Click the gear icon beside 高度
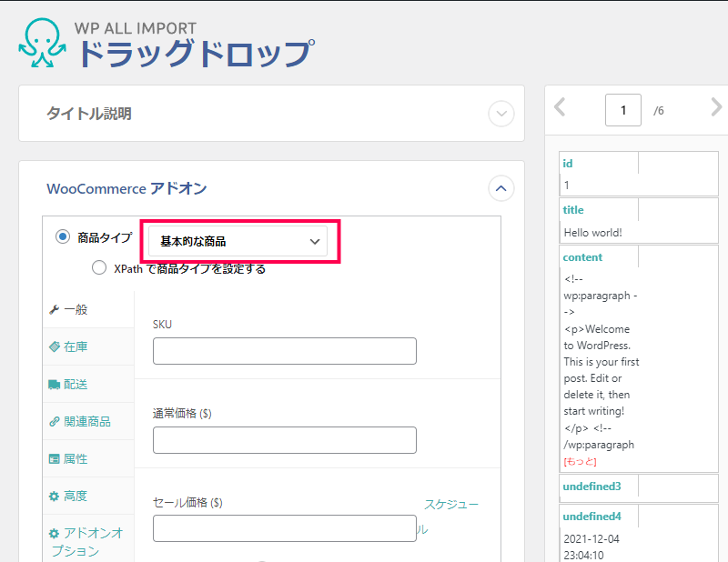Image resolution: width=728 pixels, height=562 pixels. tap(55, 497)
